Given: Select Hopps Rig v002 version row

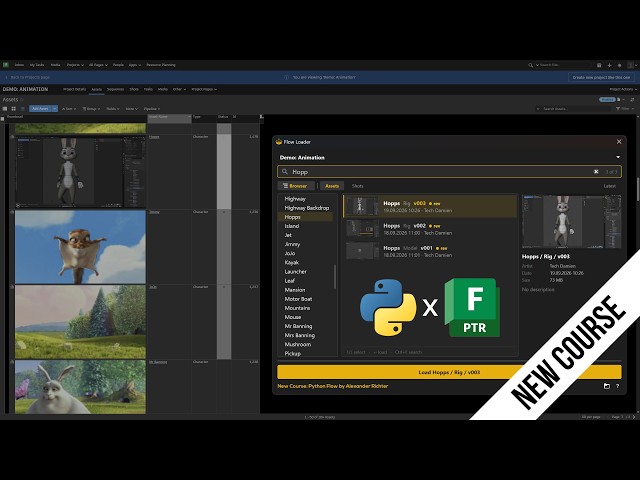Looking at the screenshot, I should (x=430, y=229).
